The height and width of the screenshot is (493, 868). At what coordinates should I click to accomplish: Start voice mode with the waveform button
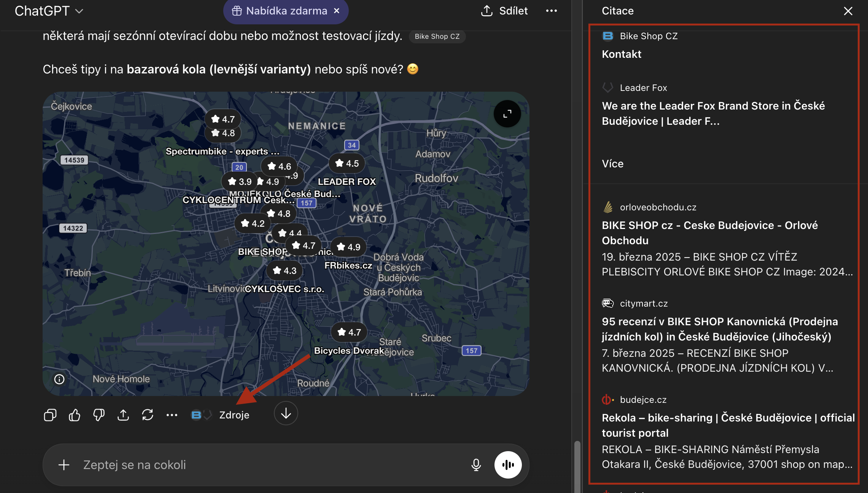pos(508,465)
